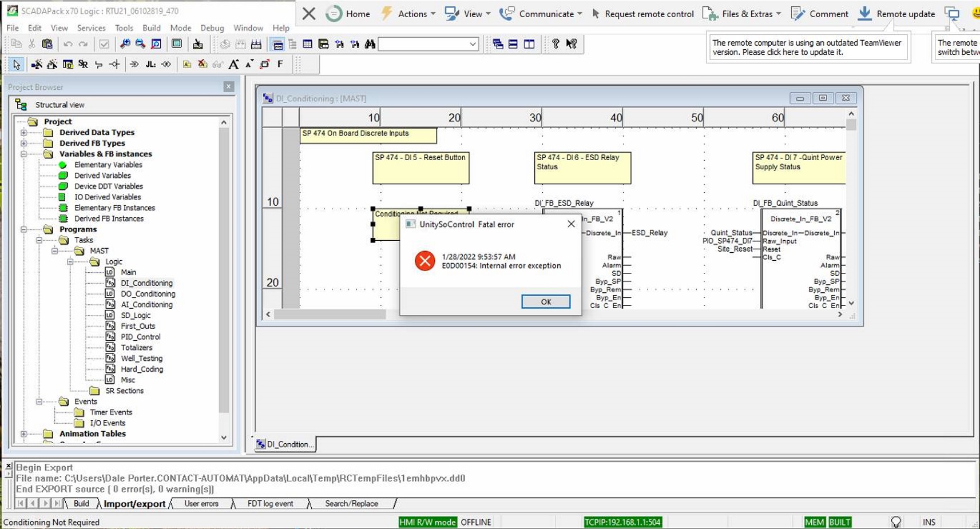Close the UnitySoControl Fatal error dialog

click(571, 224)
